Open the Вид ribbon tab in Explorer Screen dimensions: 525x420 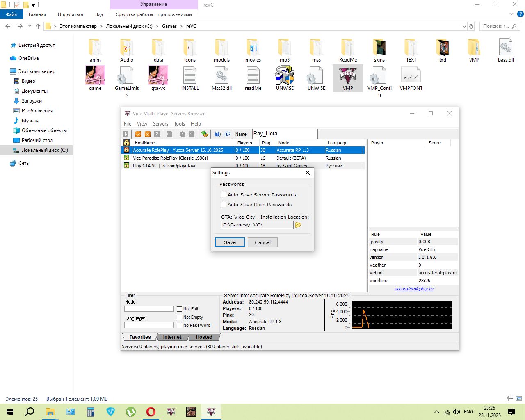pyautogui.click(x=99, y=14)
